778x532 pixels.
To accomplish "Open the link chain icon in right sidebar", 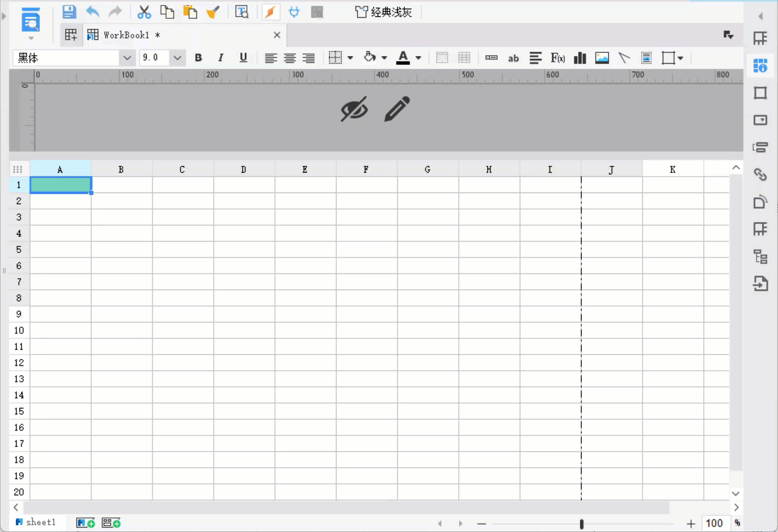I will [x=760, y=175].
